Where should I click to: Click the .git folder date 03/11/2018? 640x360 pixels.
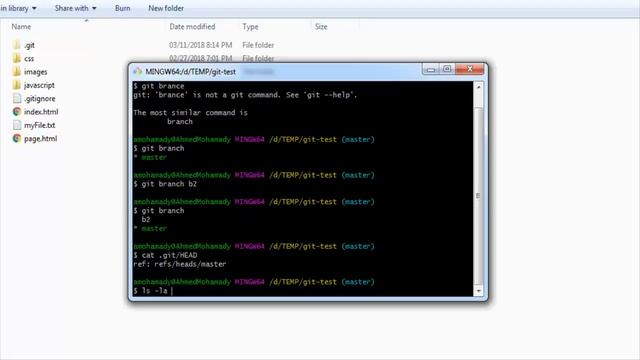click(x=200, y=45)
